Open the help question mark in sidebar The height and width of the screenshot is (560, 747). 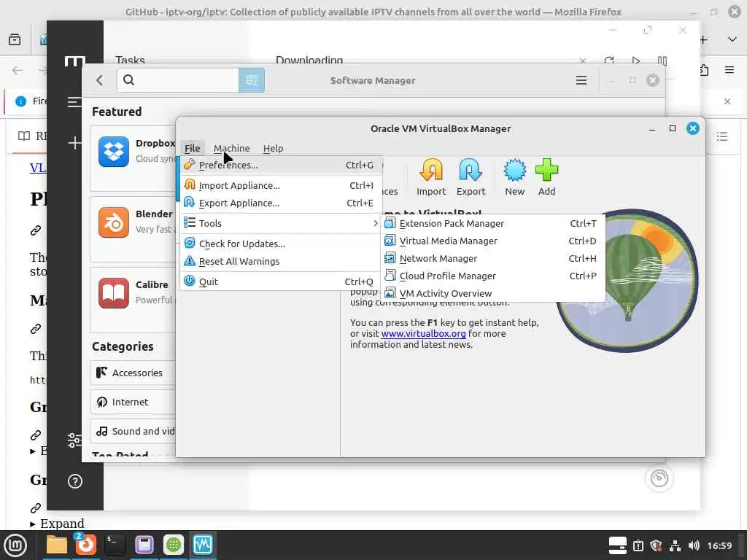pos(75,481)
